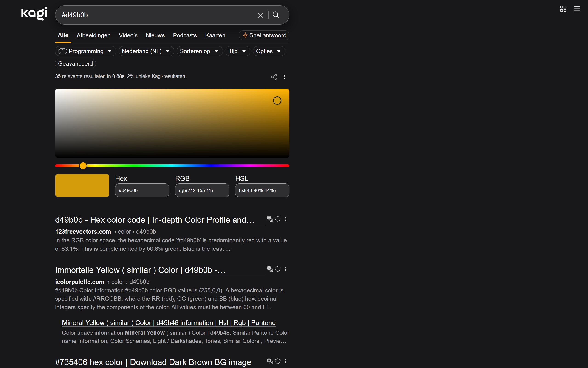Screen dimensions: 588x368
Task: Click the Snel antwoord button
Action: [264, 35]
